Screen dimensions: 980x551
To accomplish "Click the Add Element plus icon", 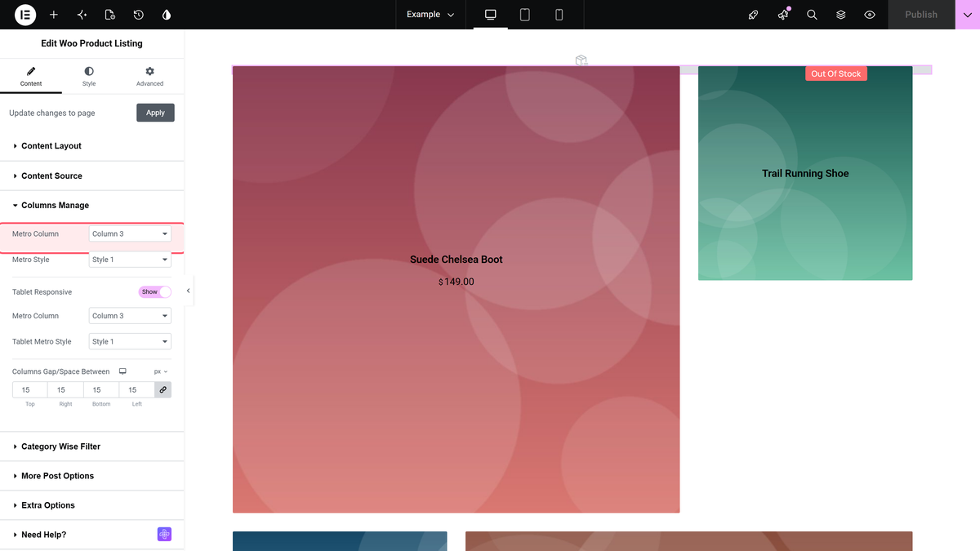I will 54,15.
